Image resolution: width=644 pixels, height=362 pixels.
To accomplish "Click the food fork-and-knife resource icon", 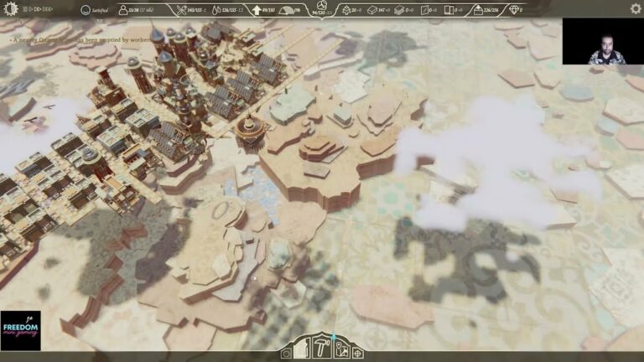I will [x=181, y=10].
